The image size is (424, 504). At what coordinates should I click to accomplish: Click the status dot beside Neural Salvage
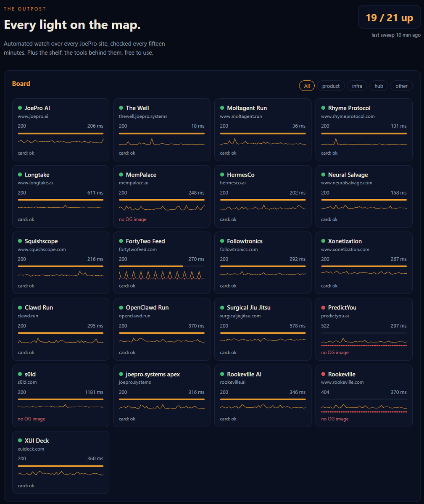click(x=323, y=174)
